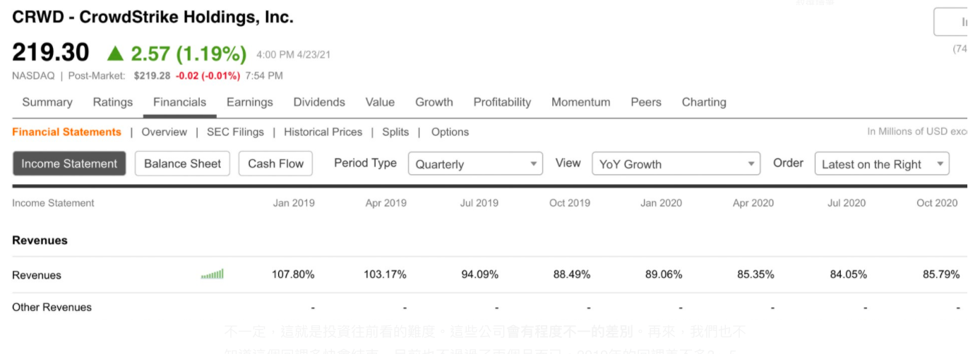Open the Order Latest on the Right dropdown

[882, 164]
